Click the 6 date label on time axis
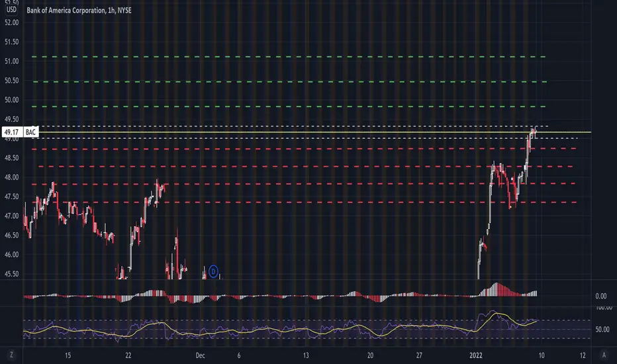Image resolution: width=617 pixels, height=364 pixels. tap(239, 355)
